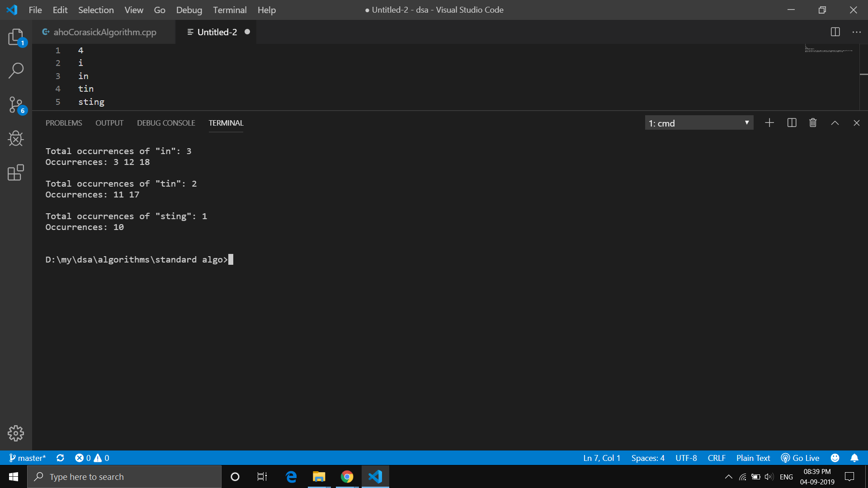Viewport: 868px width, 488px height.
Task: Click the master* branch indicator
Action: pyautogui.click(x=28, y=458)
